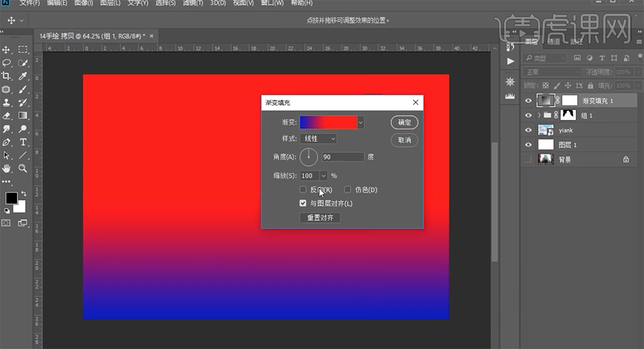This screenshot has width=644, height=349.
Task: Enable the 反向(R) reverse checkbox
Action: tap(302, 189)
